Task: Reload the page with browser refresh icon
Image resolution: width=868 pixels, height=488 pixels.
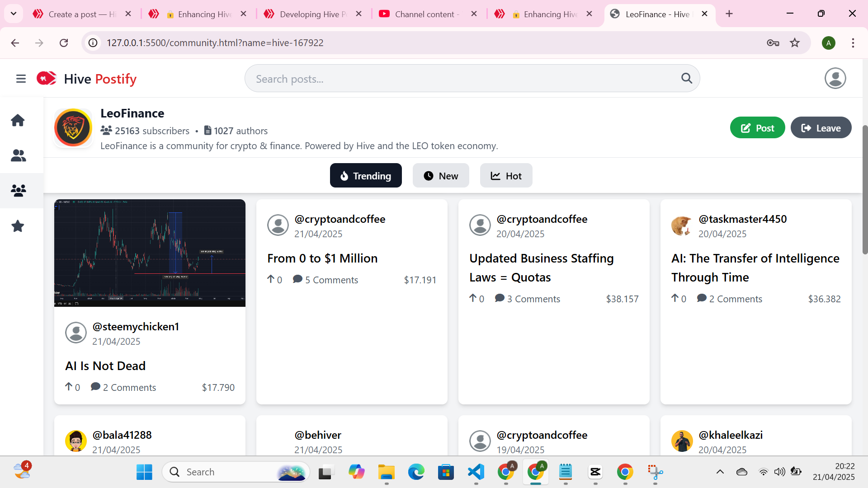Action: [64, 42]
